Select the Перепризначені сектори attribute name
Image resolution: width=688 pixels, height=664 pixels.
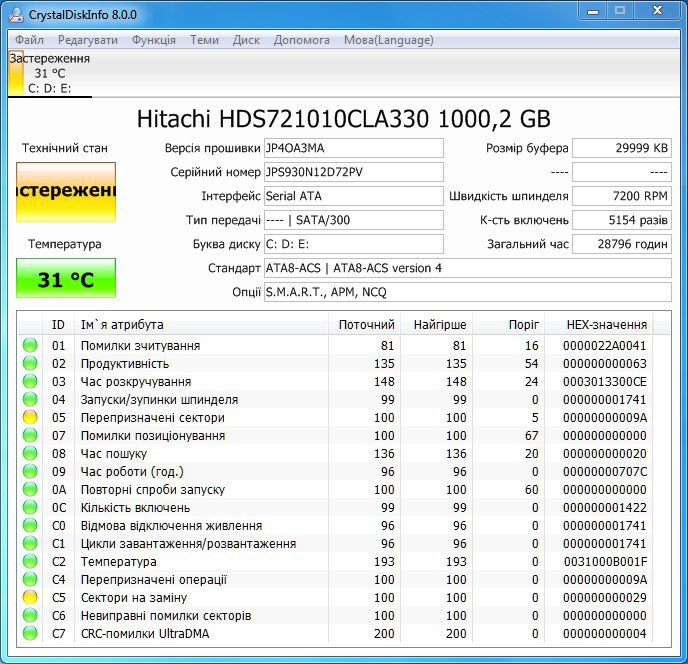(153, 417)
